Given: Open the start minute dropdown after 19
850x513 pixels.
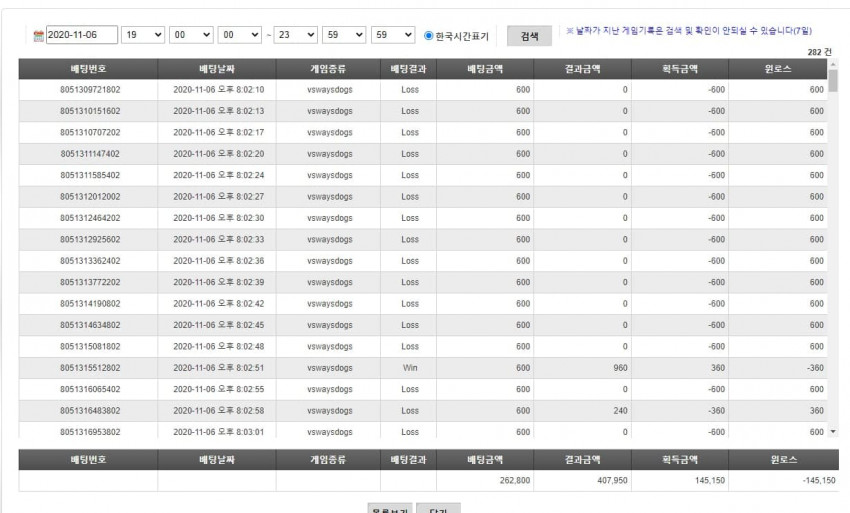Looking at the screenshot, I should [191, 35].
